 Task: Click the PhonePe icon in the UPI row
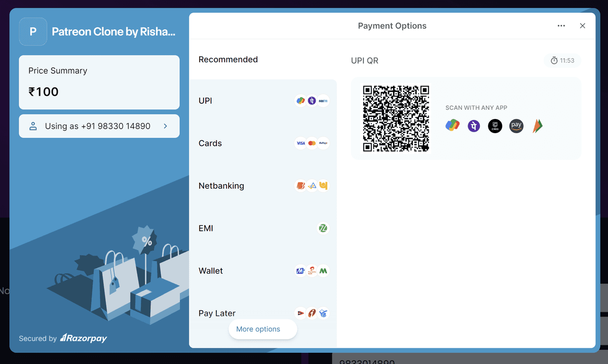pyautogui.click(x=312, y=101)
